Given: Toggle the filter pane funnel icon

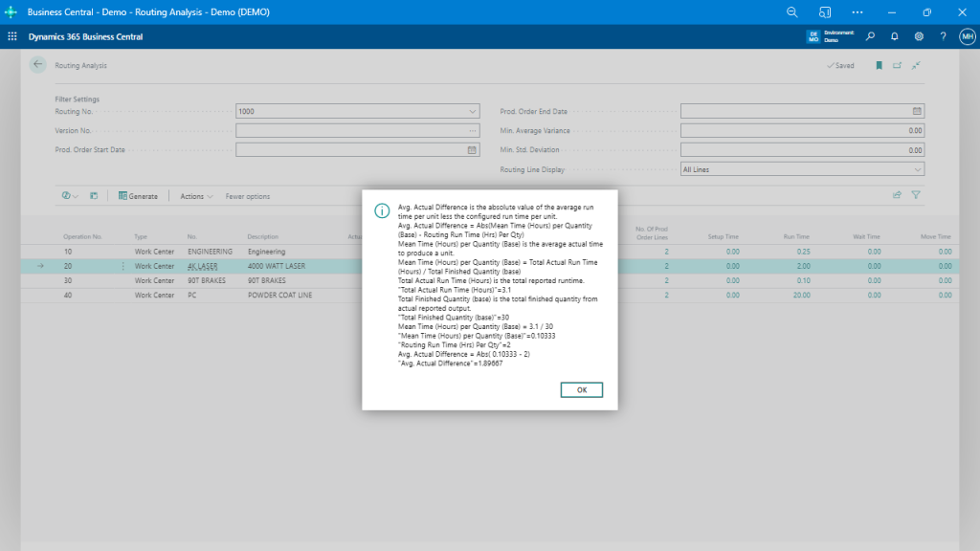Looking at the screenshot, I should [x=915, y=194].
